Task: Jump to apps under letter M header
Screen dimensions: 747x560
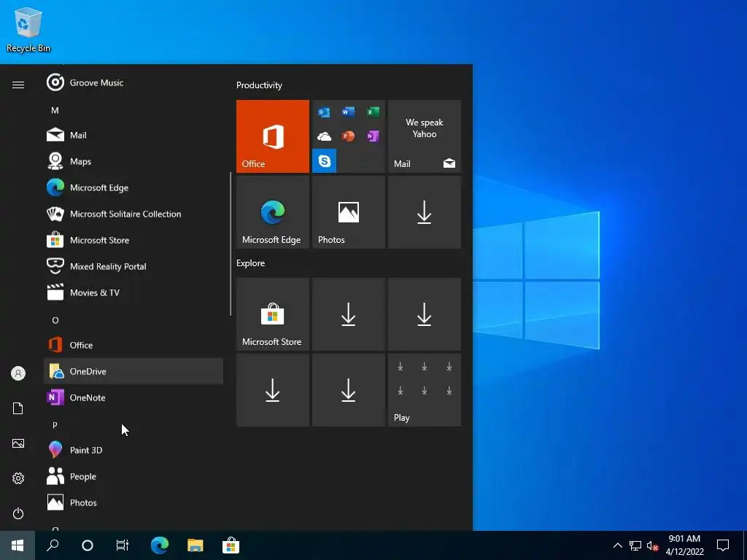Action: 55,111
